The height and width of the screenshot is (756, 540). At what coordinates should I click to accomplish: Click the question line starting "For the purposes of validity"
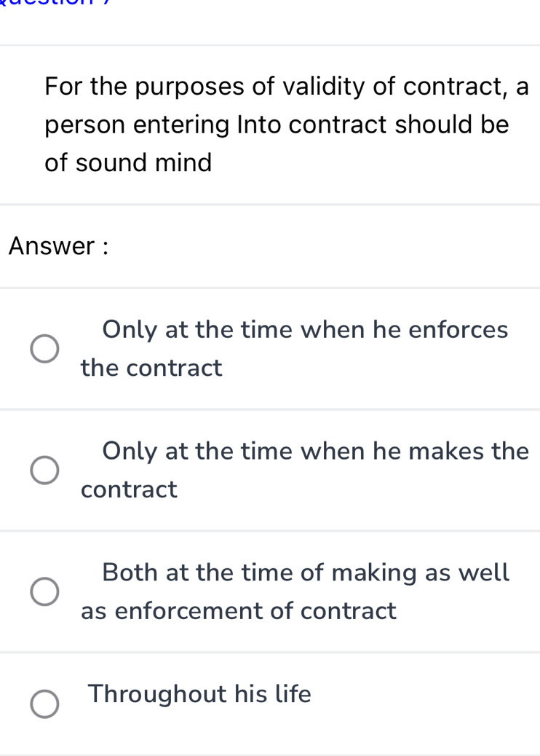286,87
